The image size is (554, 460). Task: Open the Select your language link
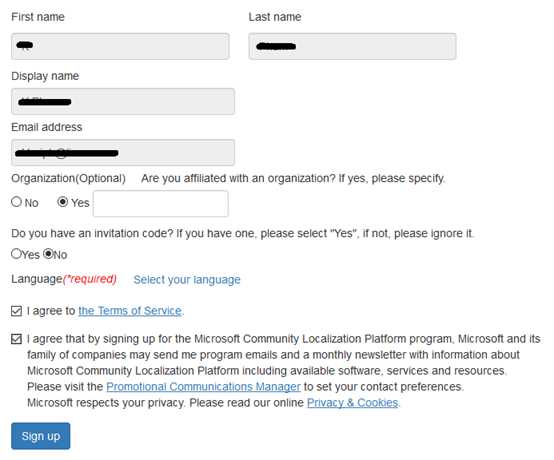tap(187, 279)
